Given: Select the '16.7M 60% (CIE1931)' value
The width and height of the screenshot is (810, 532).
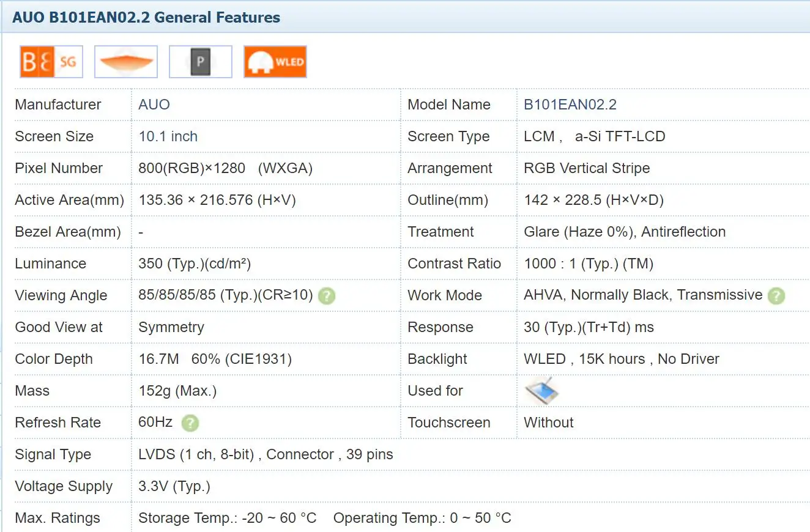Looking at the screenshot, I should pyautogui.click(x=215, y=359).
